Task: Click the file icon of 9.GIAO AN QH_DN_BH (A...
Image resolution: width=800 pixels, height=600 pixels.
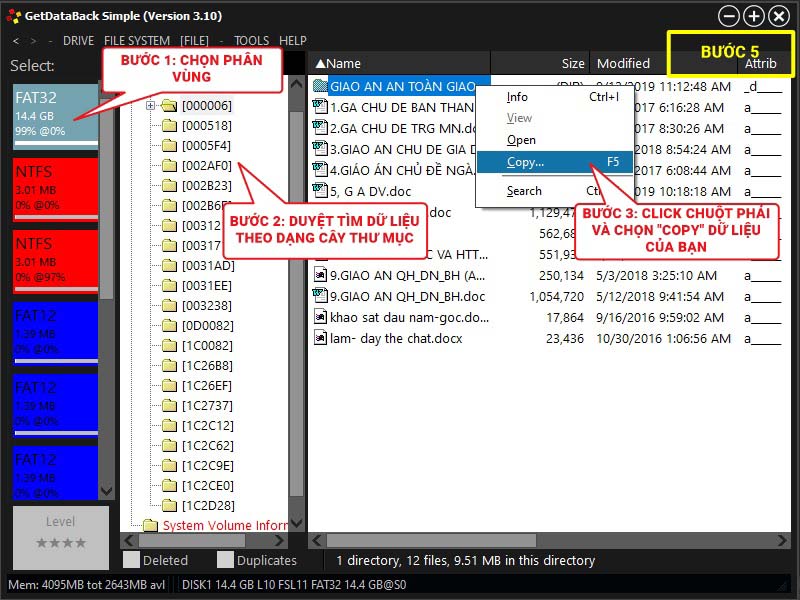Action: pyautogui.click(x=320, y=274)
